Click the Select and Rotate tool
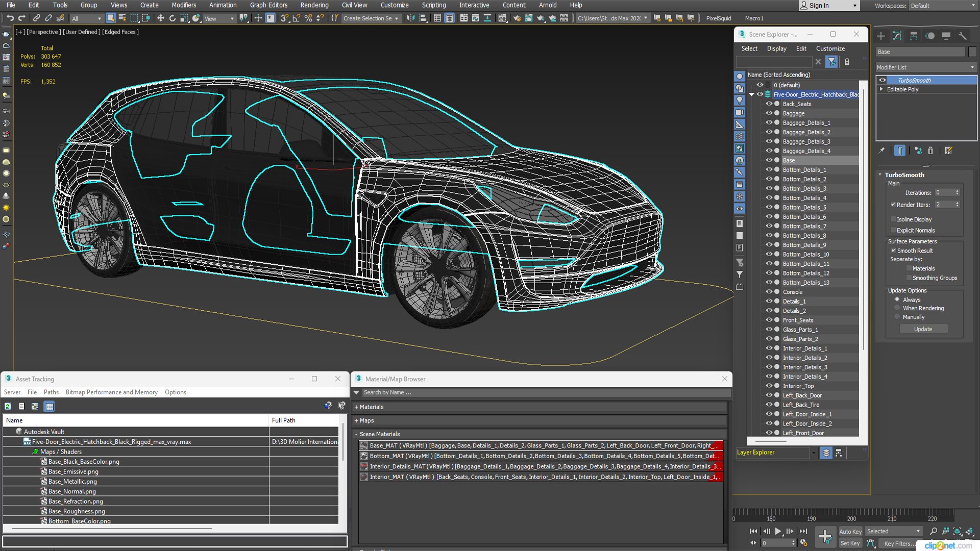This screenshot has height=551, width=980. pyautogui.click(x=173, y=18)
